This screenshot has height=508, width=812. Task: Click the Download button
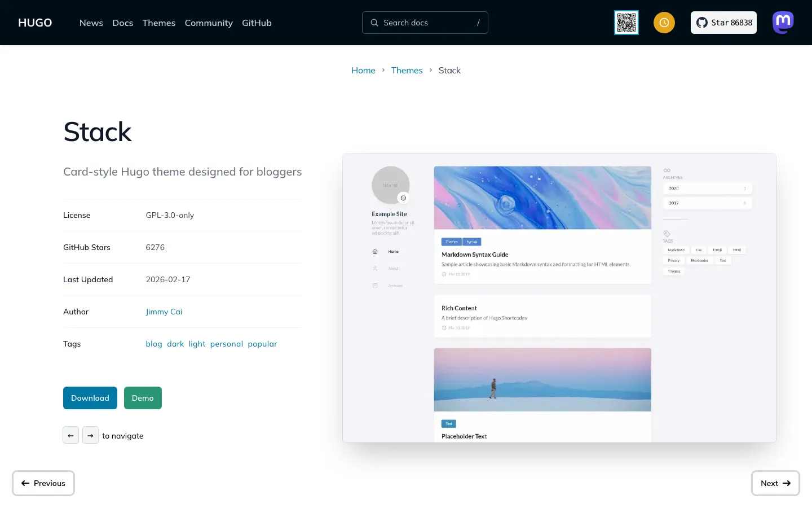click(90, 398)
